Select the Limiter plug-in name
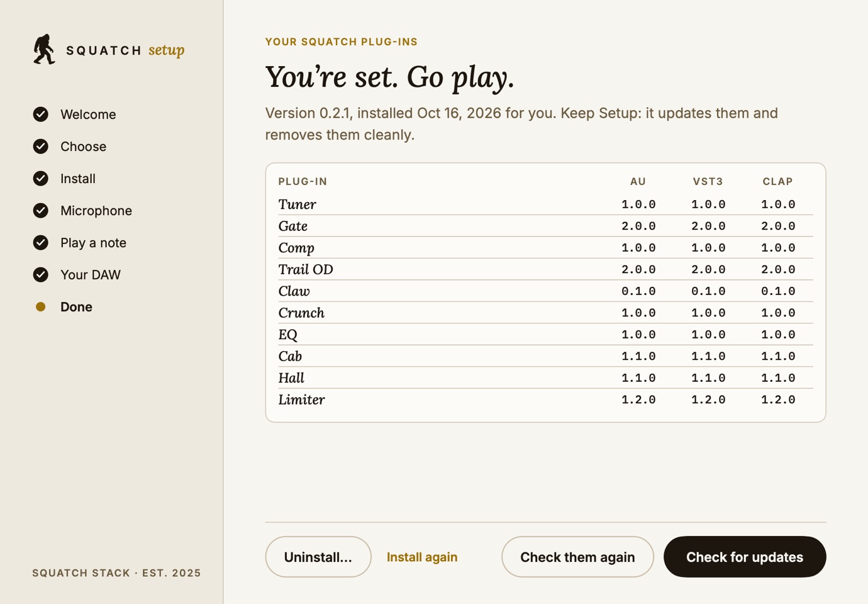The width and height of the screenshot is (868, 604). (302, 400)
